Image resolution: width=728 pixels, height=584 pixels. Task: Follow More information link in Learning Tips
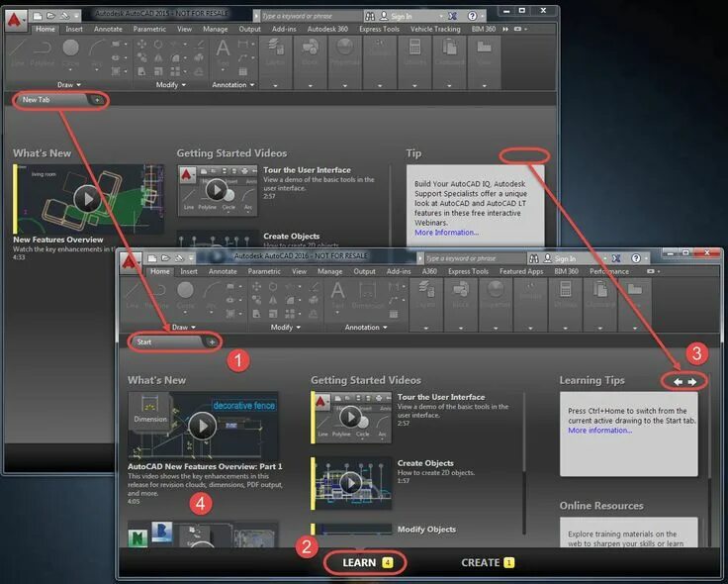pyautogui.click(x=599, y=431)
